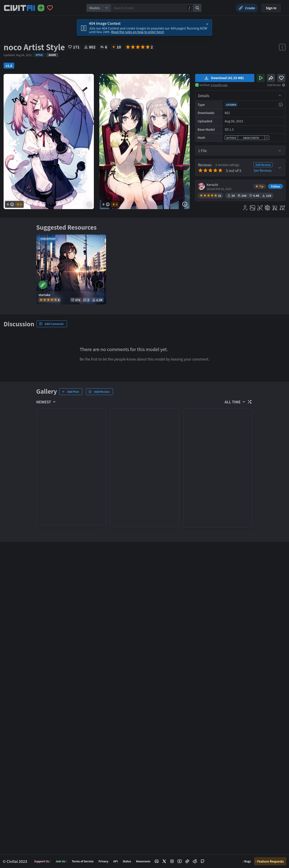Image resolution: width=289 pixels, height=868 pixels.
Task: Click the STYLE tag
Action: pyautogui.click(x=39, y=55)
